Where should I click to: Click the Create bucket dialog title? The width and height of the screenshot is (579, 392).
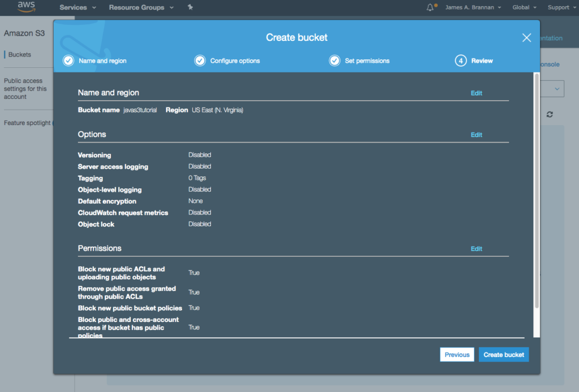point(296,38)
